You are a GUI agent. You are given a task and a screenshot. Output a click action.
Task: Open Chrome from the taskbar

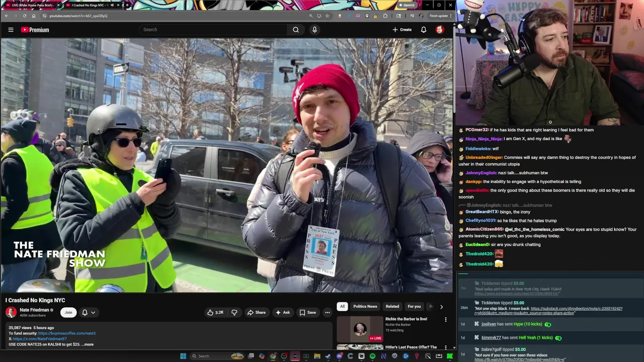click(273, 356)
